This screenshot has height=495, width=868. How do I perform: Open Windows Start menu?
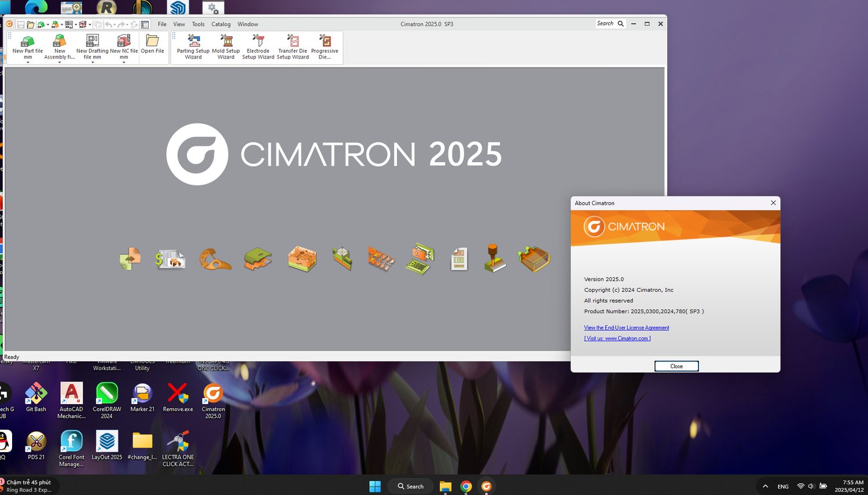pyautogui.click(x=375, y=486)
